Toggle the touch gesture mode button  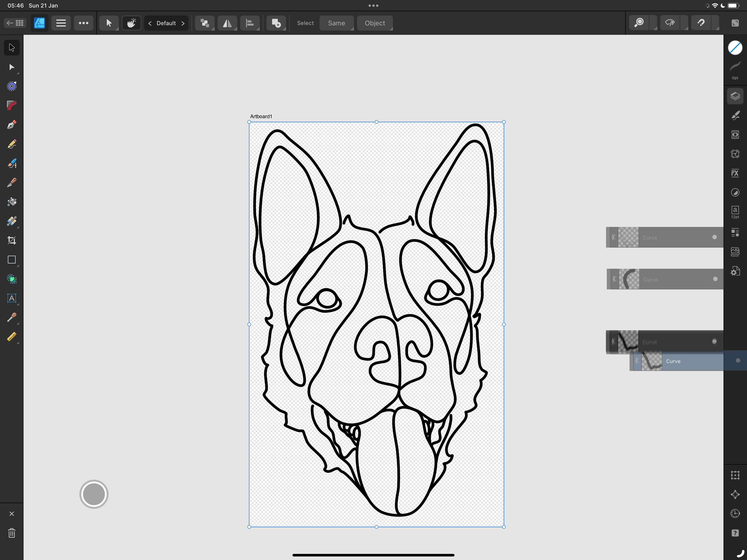(x=131, y=23)
